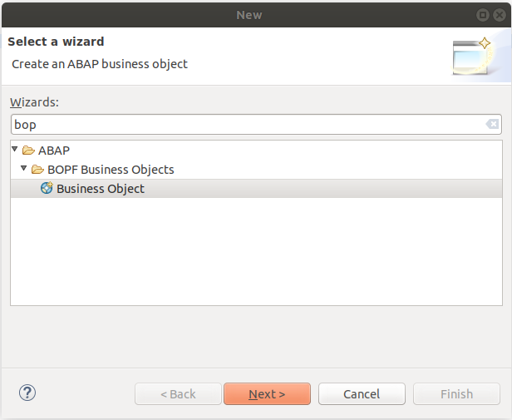Select the ABAP category label
Image resolution: width=512 pixels, height=420 pixels.
tap(54, 151)
